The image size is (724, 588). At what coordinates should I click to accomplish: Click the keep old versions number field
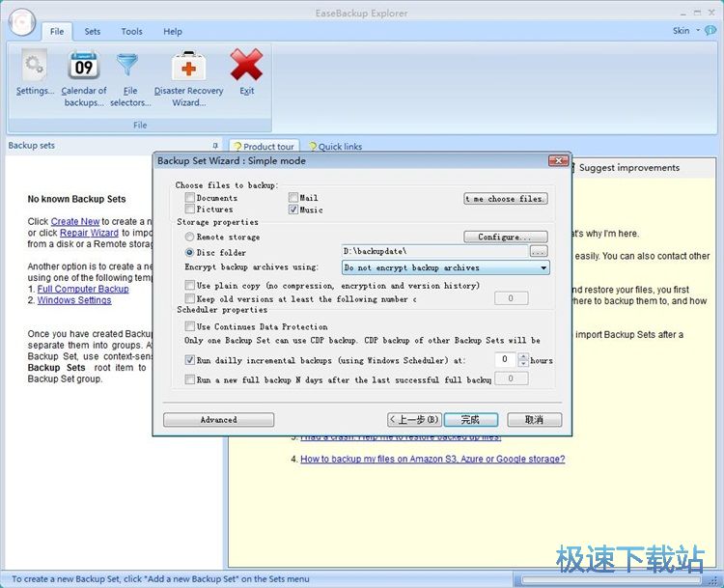tap(511, 298)
